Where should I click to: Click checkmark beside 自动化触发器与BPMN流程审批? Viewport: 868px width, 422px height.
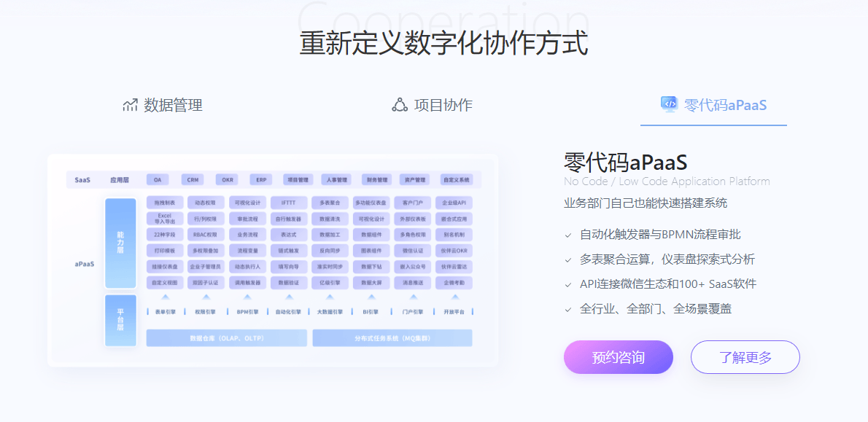click(x=568, y=235)
